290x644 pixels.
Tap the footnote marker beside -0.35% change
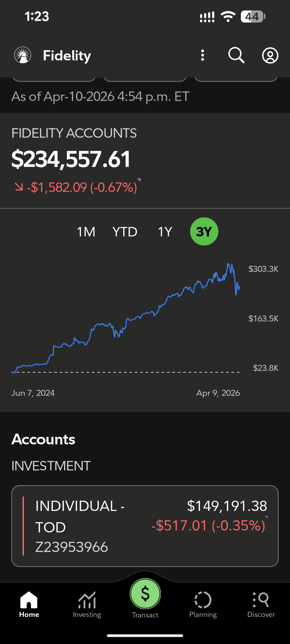click(x=266, y=517)
